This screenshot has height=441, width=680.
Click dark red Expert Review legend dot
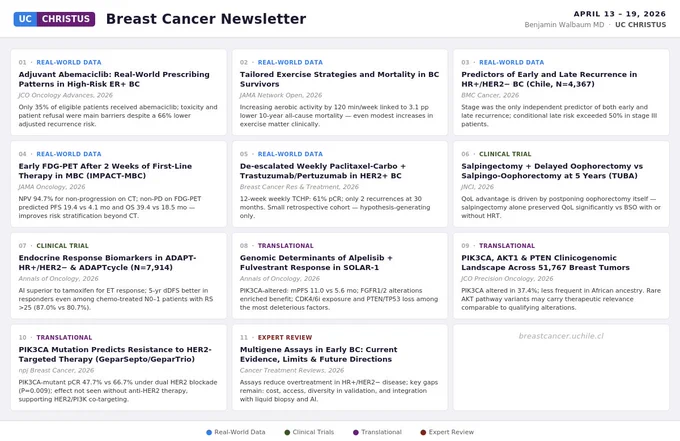pos(423,432)
